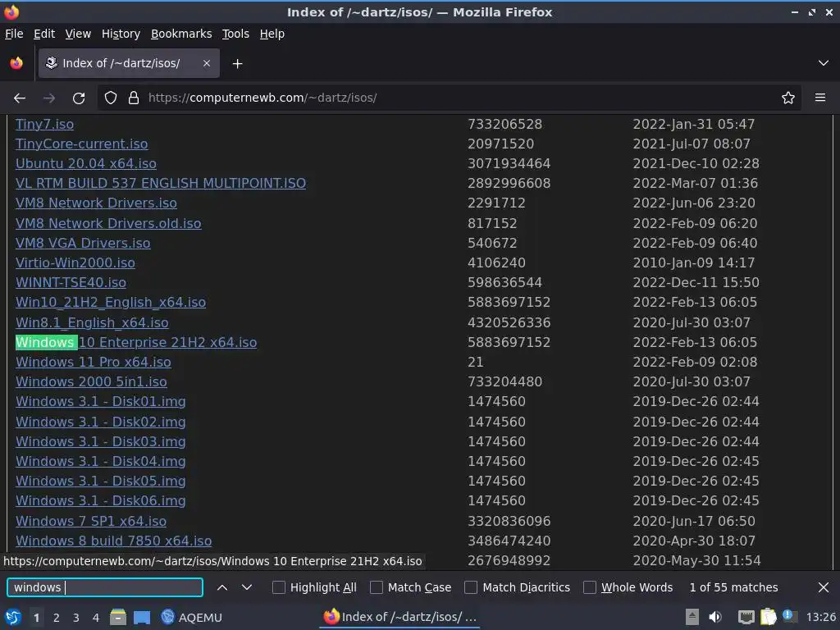Reload the current page
This screenshot has height=630, width=840.
pyautogui.click(x=79, y=98)
